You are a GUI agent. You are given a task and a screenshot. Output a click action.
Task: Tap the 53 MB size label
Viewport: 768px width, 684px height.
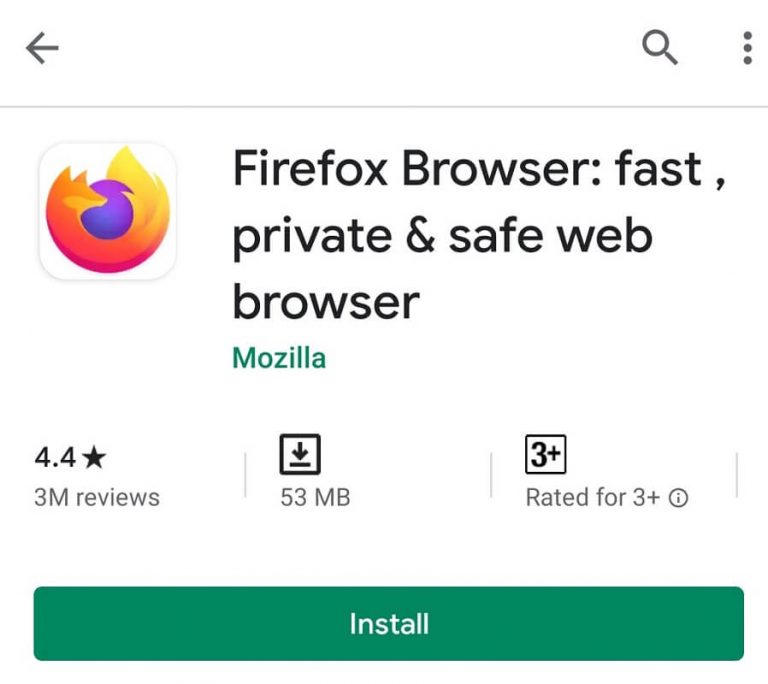315,497
